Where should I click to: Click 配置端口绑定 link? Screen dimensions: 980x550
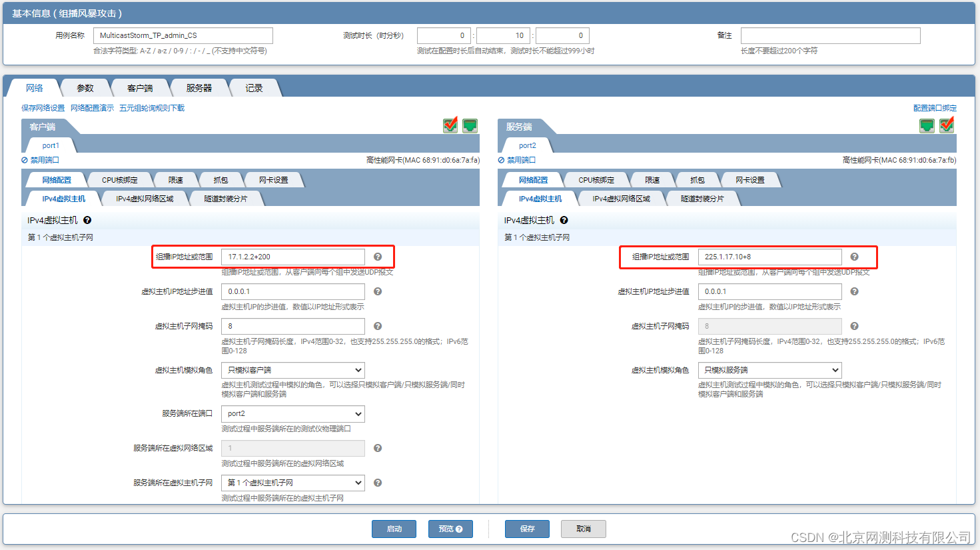coord(935,108)
